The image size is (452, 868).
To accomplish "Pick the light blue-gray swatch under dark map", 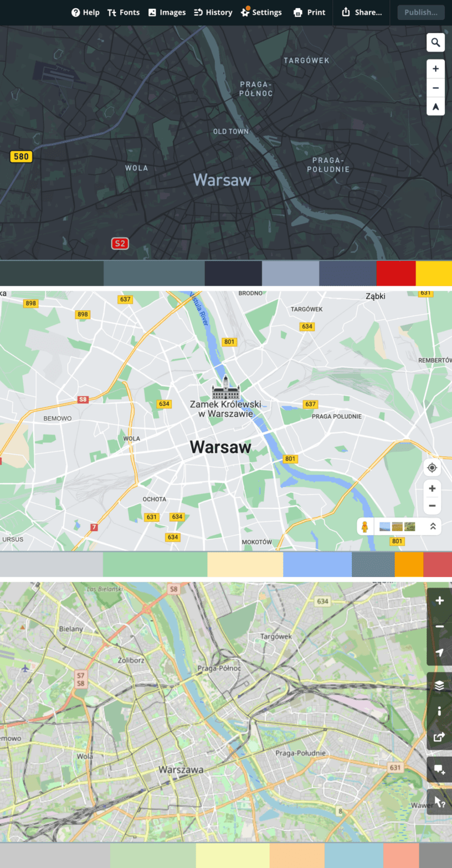I will (291, 274).
